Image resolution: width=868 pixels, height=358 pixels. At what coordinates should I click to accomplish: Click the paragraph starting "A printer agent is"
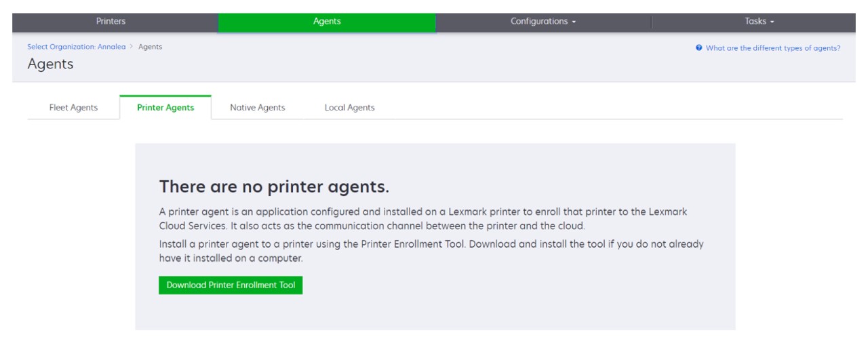coord(422,218)
